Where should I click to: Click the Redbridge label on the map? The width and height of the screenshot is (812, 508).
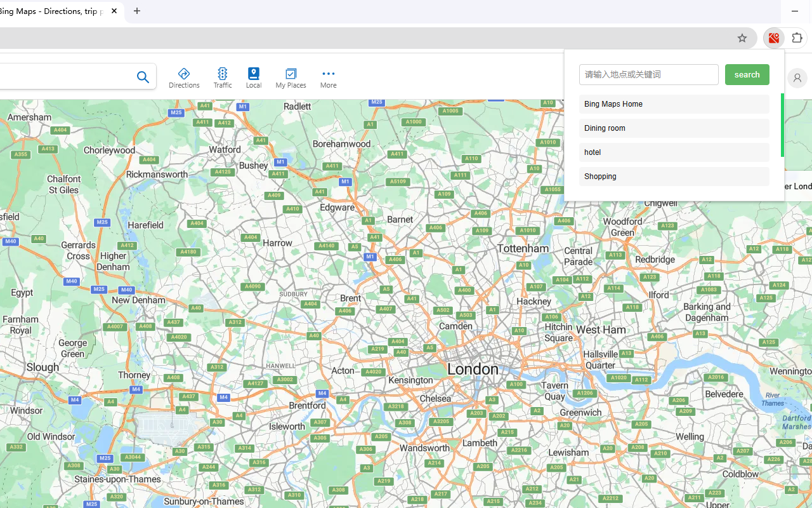pos(655,259)
